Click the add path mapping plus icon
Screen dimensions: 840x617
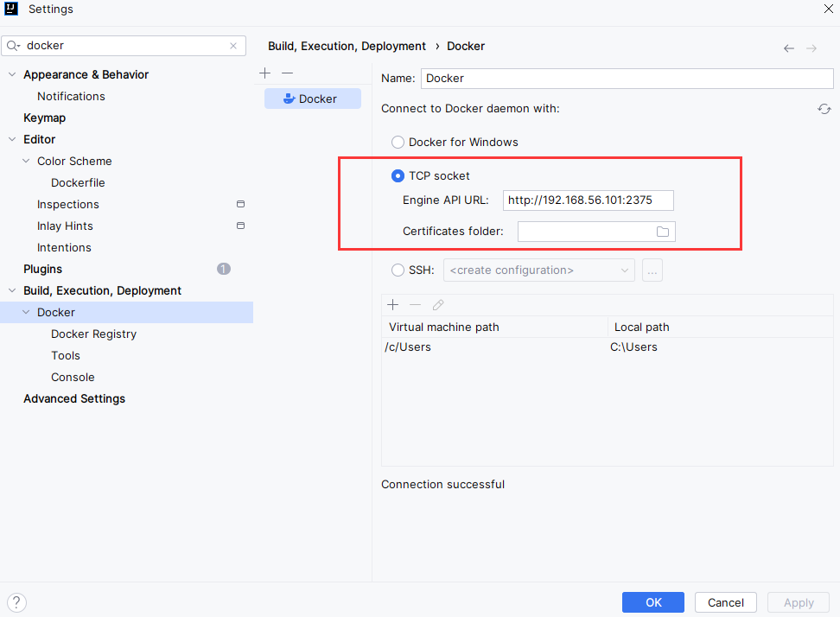[393, 305]
